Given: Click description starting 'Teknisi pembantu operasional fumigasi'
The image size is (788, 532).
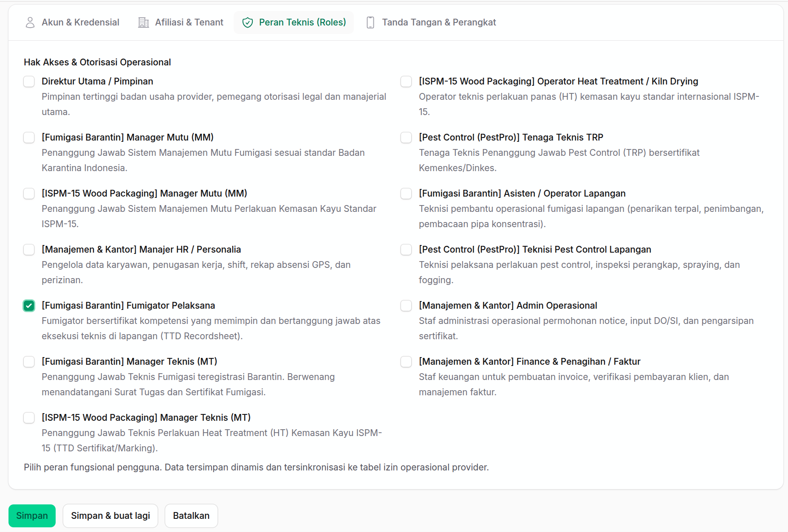Looking at the screenshot, I should pos(591,217).
